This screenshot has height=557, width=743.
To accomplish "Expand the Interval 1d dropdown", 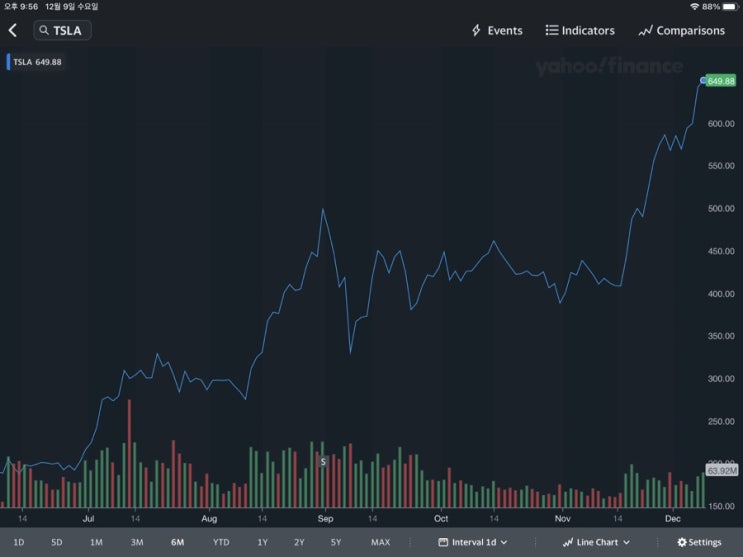I will (x=473, y=542).
